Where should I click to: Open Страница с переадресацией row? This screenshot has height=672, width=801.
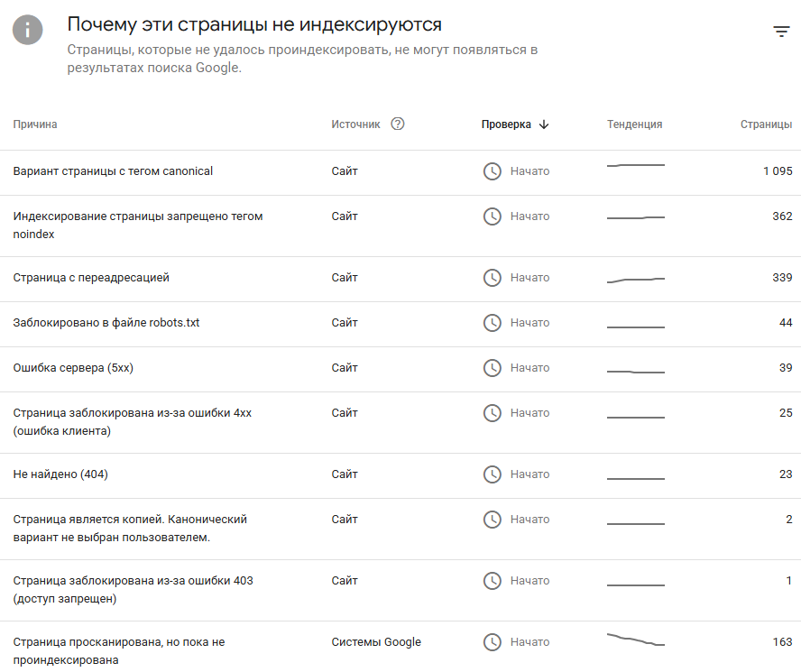coord(400,279)
